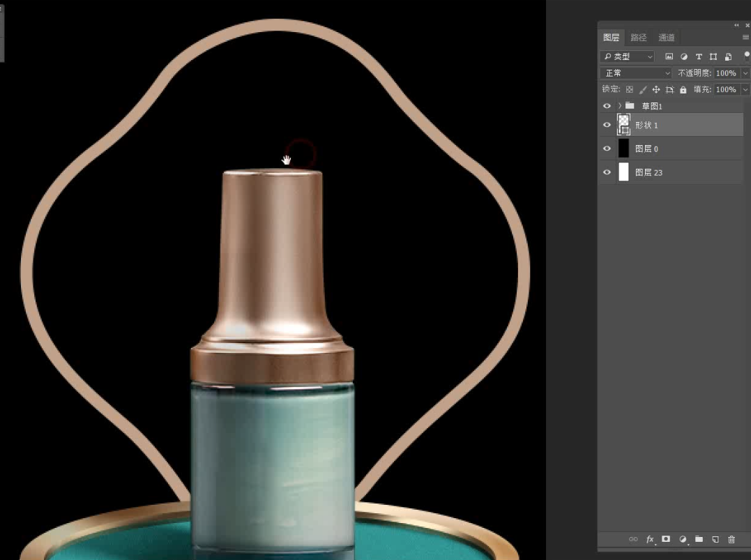
Task: Click the lock all padlock icon
Action: 683,90
